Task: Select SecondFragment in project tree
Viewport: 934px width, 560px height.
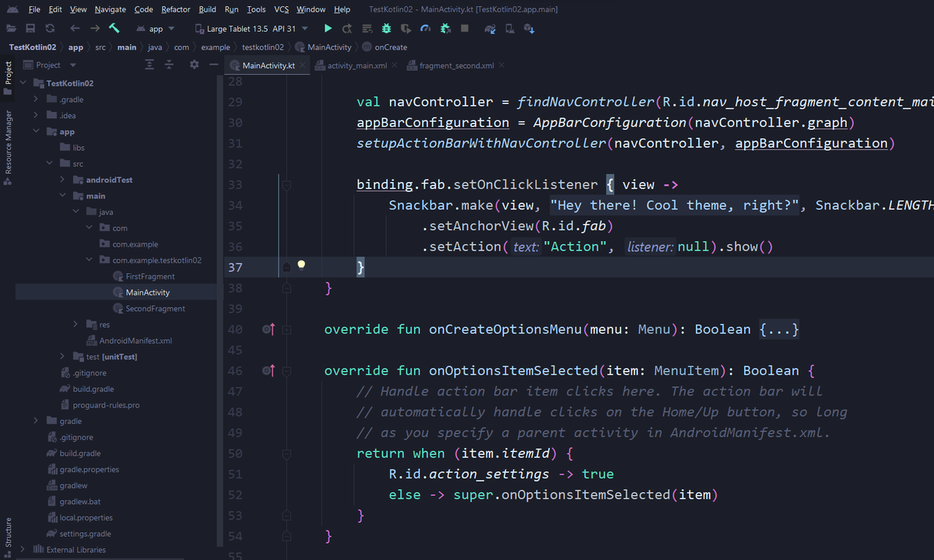Action: coord(155,309)
